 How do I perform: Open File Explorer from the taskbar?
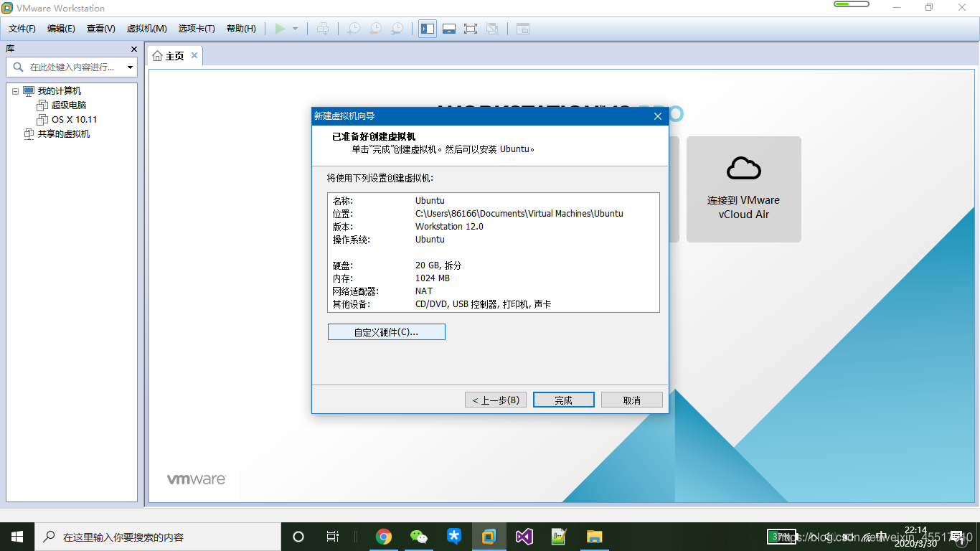coord(594,537)
